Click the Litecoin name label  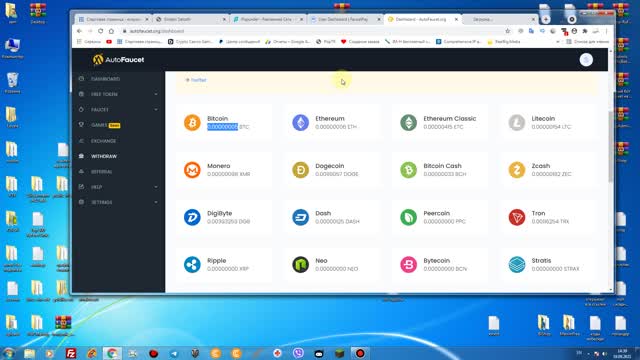coord(543,118)
